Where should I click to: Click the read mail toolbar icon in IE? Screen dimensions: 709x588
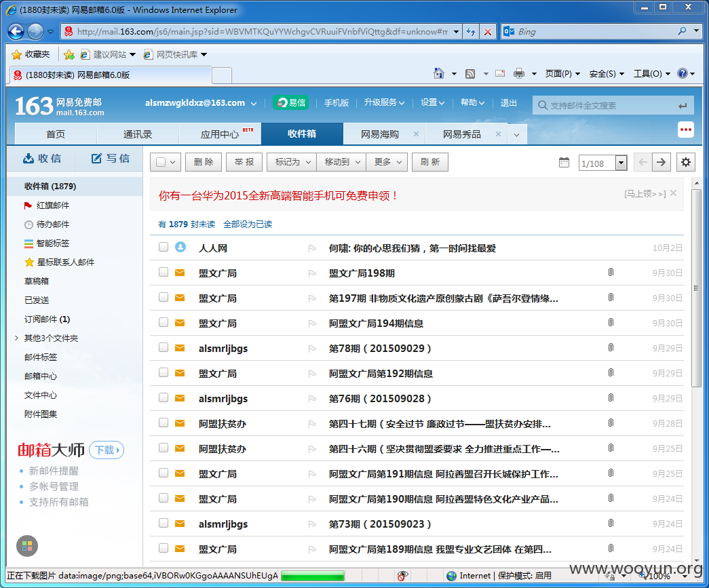coord(500,73)
